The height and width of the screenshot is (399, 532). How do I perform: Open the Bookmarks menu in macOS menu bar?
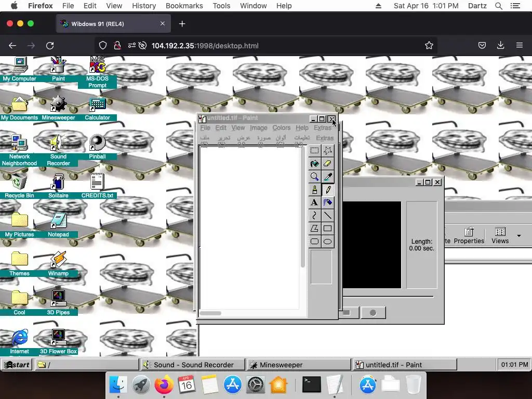(184, 6)
